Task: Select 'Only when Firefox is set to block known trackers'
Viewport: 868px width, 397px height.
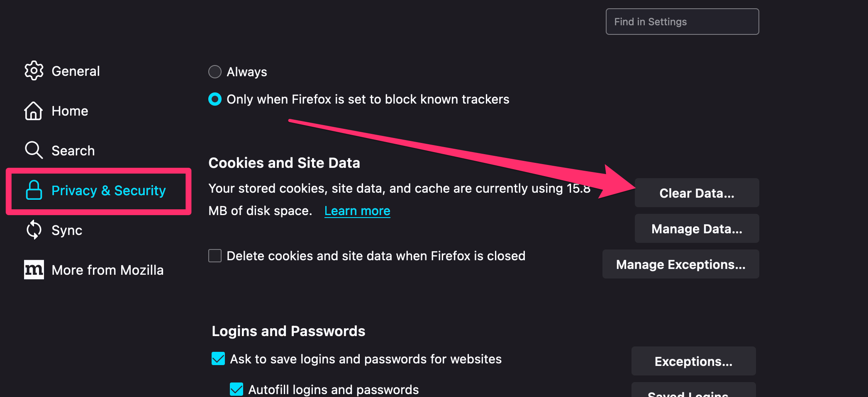Action: coord(215,99)
